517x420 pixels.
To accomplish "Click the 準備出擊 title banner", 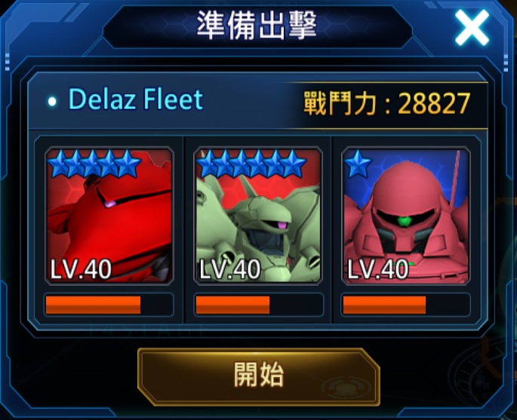I will coord(257,26).
